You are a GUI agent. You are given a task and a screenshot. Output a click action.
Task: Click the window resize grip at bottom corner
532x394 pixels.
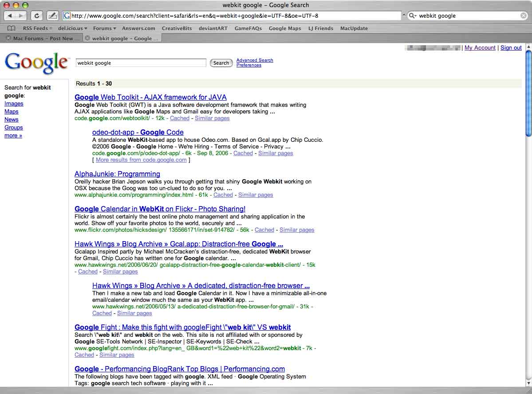[x=528, y=390]
